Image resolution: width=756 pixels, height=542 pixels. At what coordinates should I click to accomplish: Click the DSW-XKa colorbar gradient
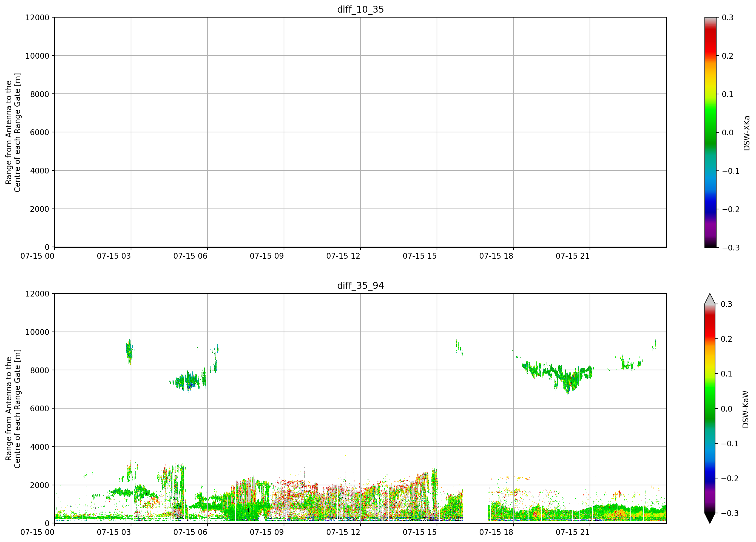pyautogui.click(x=710, y=132)
